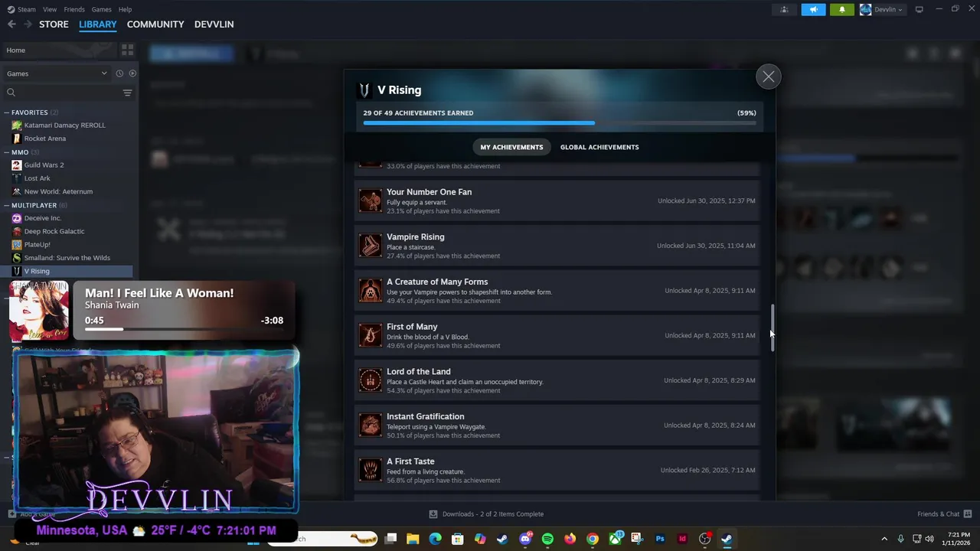Viewport: 980px width, 551px height.
Task: Go to the LIBRARY section
Action: point(98,24)
